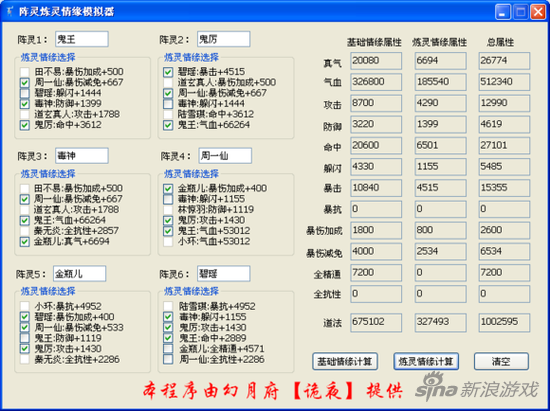
Task: Click the 炼灵情缘计算 button
Action: [x=426, y=361]
